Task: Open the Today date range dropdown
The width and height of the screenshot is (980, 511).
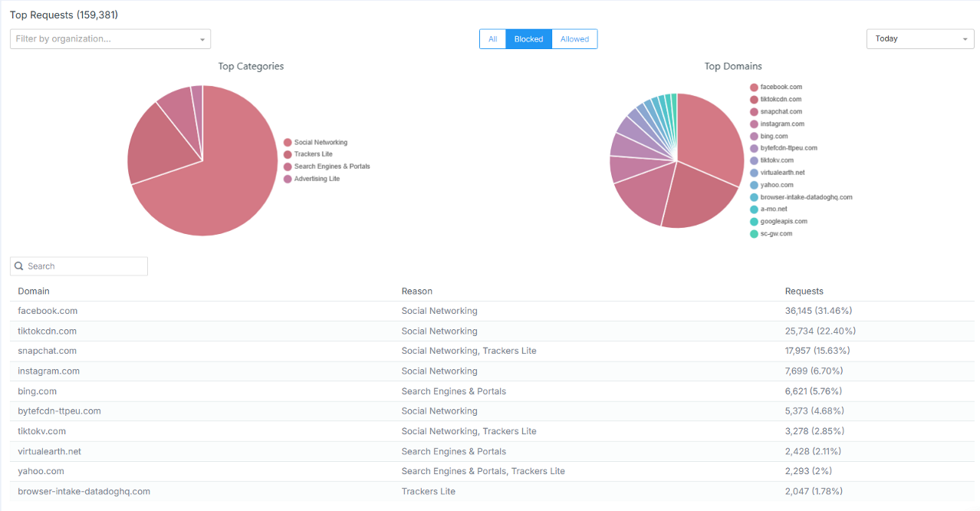Action: [x=920, y=39]
